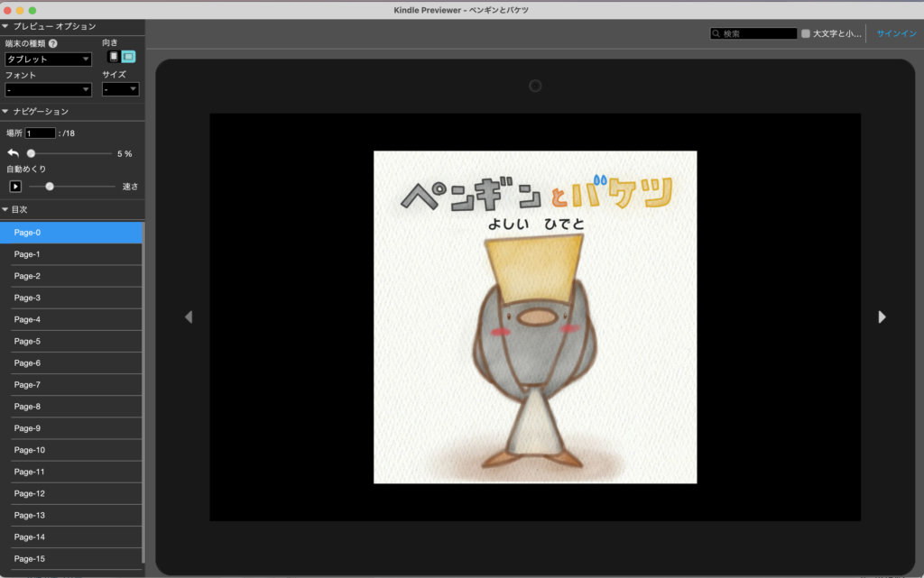
Task: Start auto page flip playback
Action: [x=15, y=187]
